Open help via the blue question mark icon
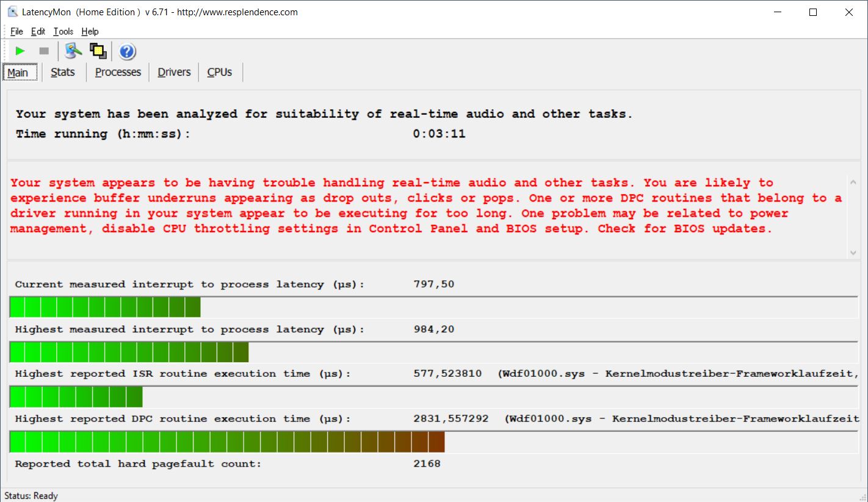 [x=128, y=51]
